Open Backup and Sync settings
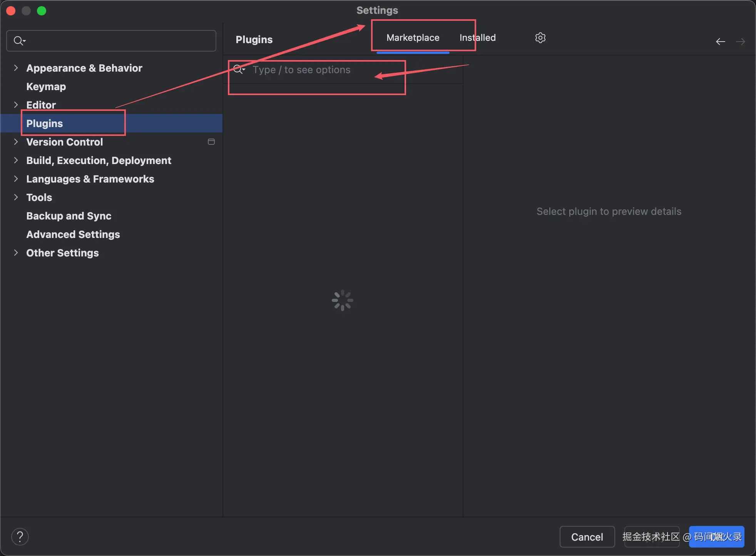The image size is (756, 556). (69, 216)
